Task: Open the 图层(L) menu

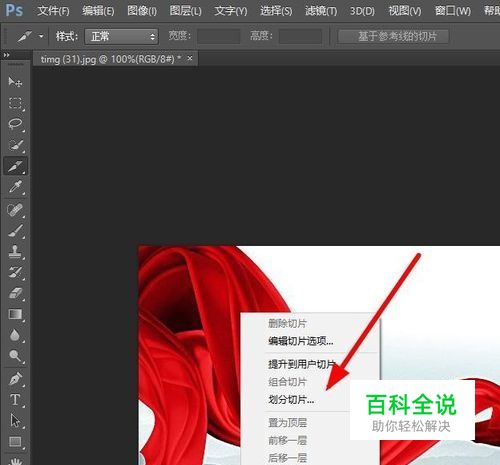Action: [x=186, y=11]
